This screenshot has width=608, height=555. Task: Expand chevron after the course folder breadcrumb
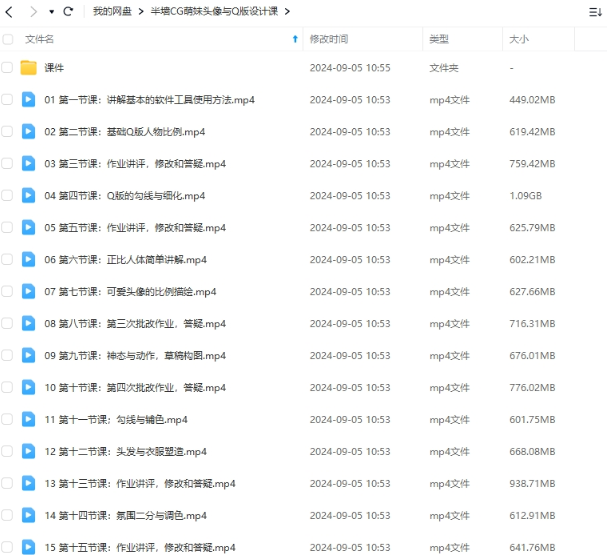tap(287, 12)
